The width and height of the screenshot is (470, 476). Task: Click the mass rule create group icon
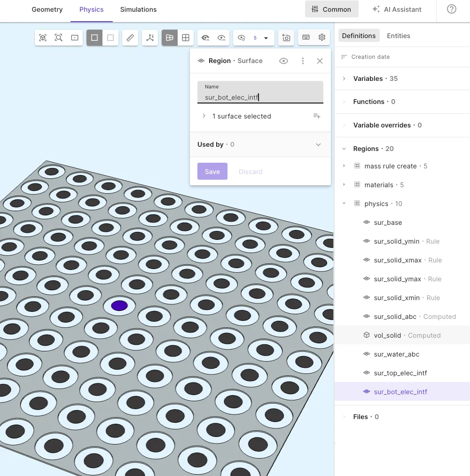(x=357, y=166)
